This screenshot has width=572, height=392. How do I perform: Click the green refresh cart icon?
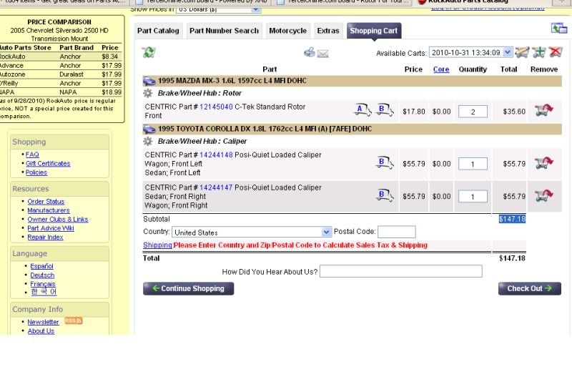[149, 52]
